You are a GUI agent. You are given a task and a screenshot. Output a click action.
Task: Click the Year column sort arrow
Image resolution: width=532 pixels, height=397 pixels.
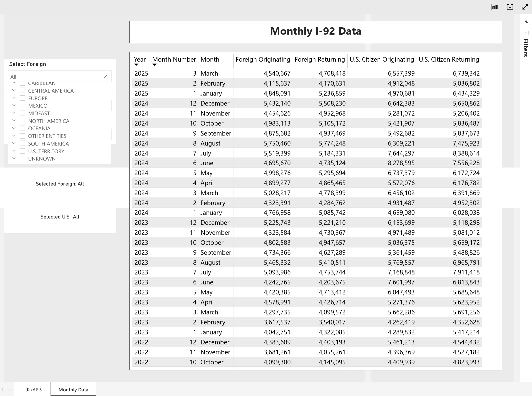[136, 65]
